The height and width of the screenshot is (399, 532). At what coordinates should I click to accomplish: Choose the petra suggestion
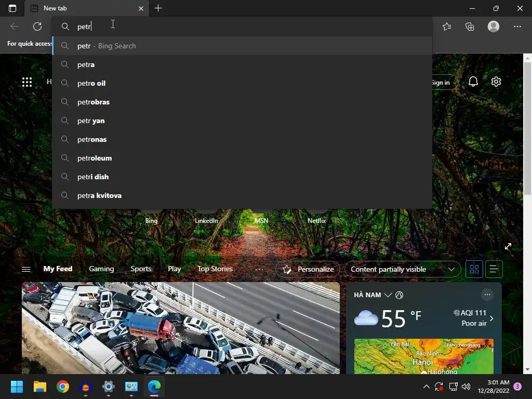pos(242,64)
